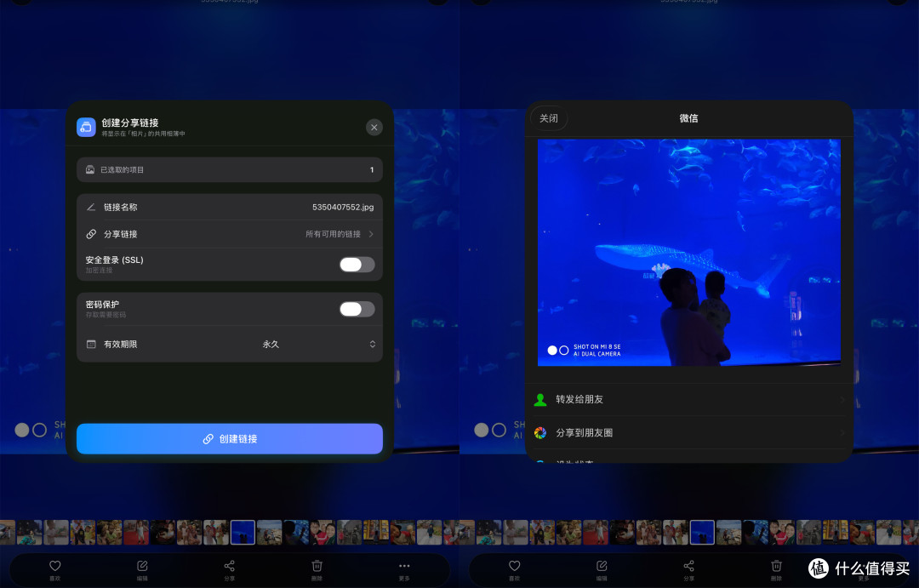Click the 创建链接 button
Image resolution: width=919 pixels, height=588 pixels.
pos(230,438)
